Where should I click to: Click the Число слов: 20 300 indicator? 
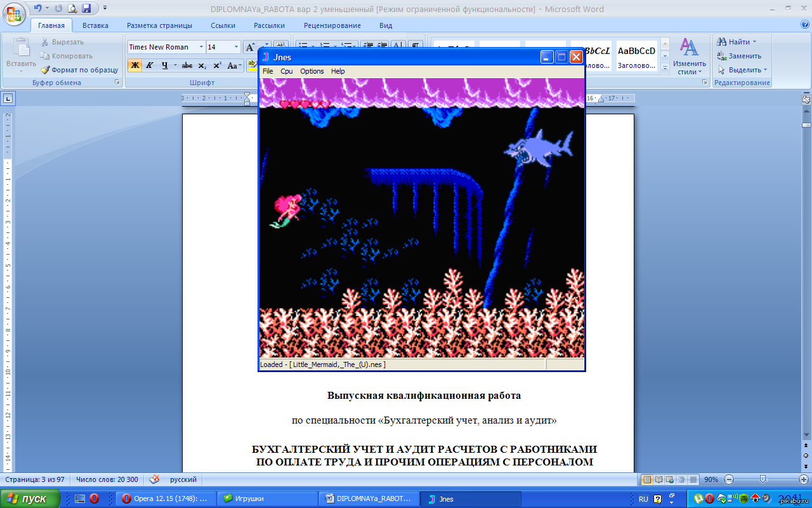point(107,479)
